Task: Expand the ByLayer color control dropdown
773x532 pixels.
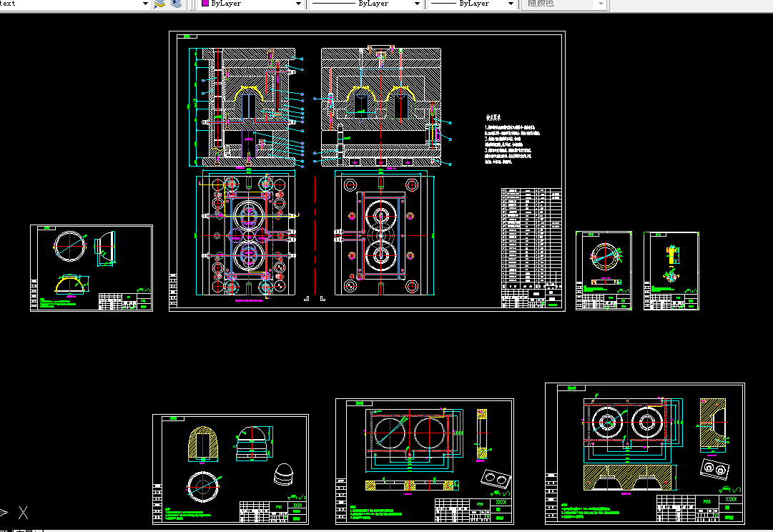Action: [x=298, y=4]
